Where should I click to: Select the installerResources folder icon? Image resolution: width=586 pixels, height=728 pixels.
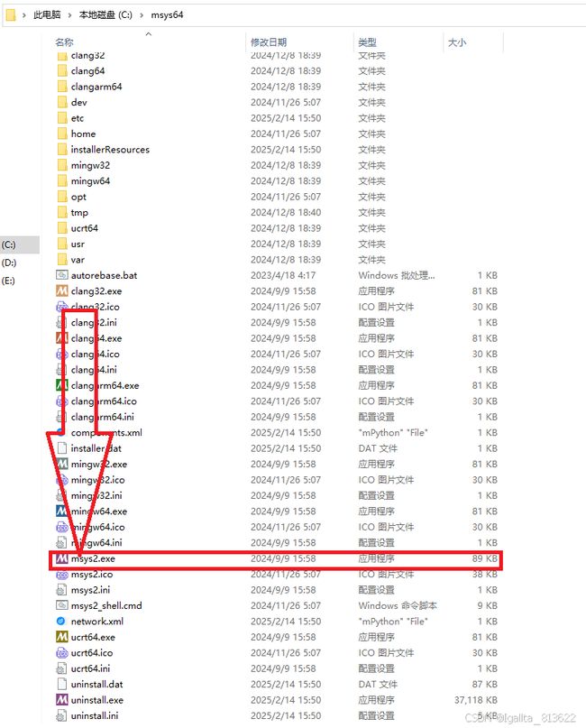(62, 150)
